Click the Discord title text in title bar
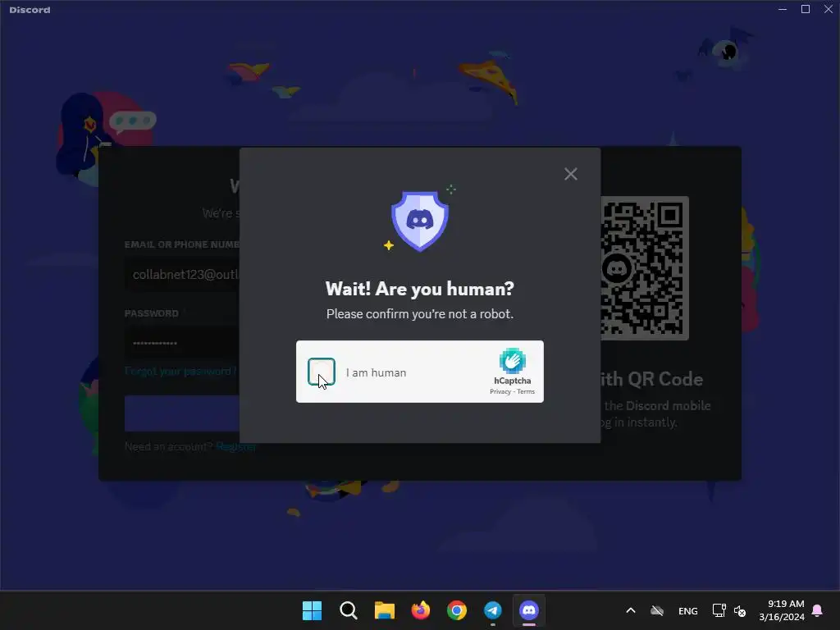The height and width of the screenshot is (630, 840). (x=30, y=10)
